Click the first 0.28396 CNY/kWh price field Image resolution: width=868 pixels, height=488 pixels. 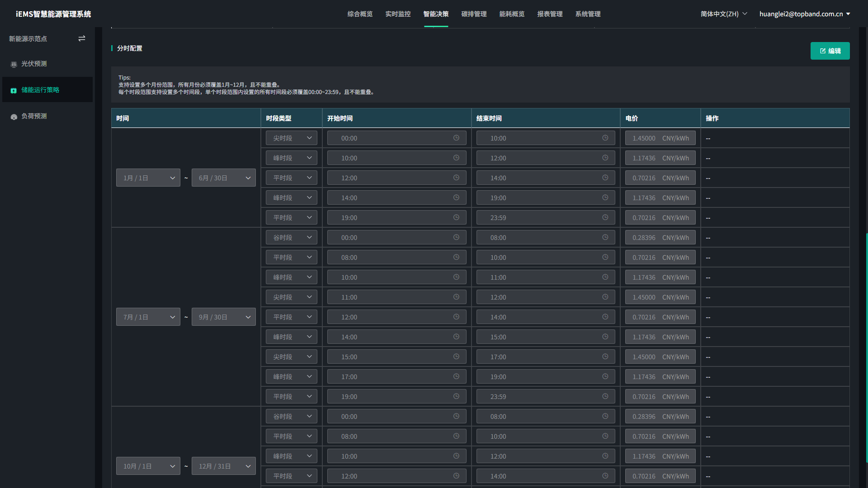pos(660,238)
